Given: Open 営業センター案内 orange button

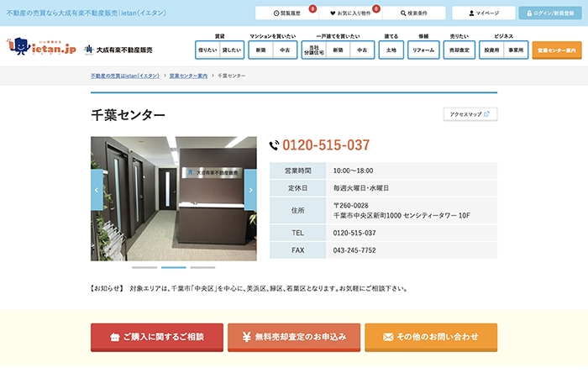Looking at the screenshot, I should 557,50.
